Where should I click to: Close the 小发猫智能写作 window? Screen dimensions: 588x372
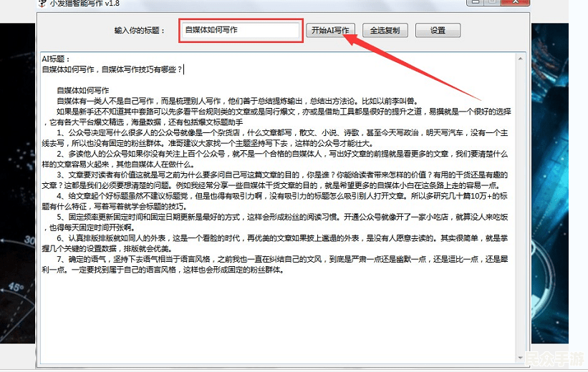point(516,2)
